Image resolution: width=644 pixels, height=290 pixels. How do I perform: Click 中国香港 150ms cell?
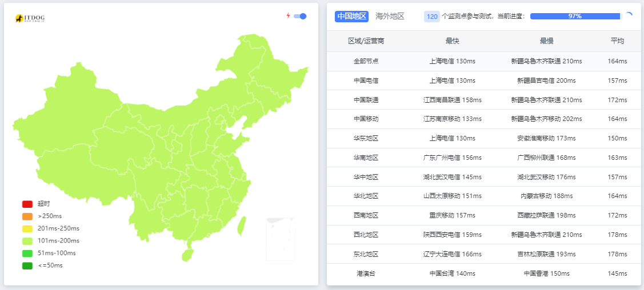tap(546, 273)
